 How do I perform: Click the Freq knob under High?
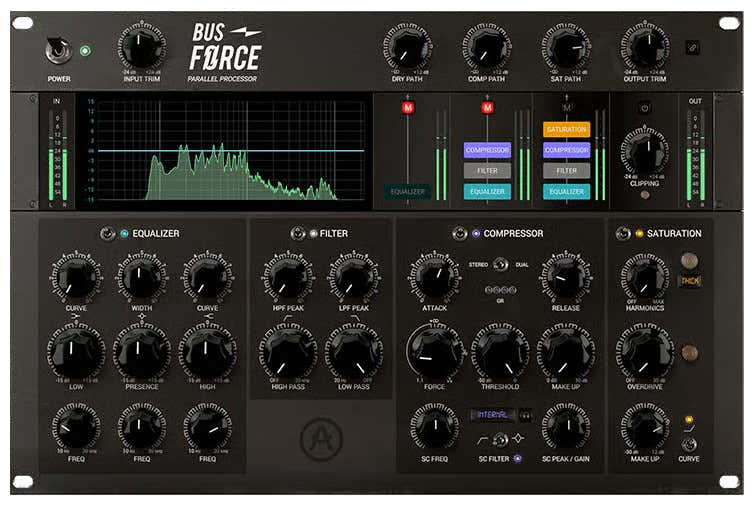[207, 428]
